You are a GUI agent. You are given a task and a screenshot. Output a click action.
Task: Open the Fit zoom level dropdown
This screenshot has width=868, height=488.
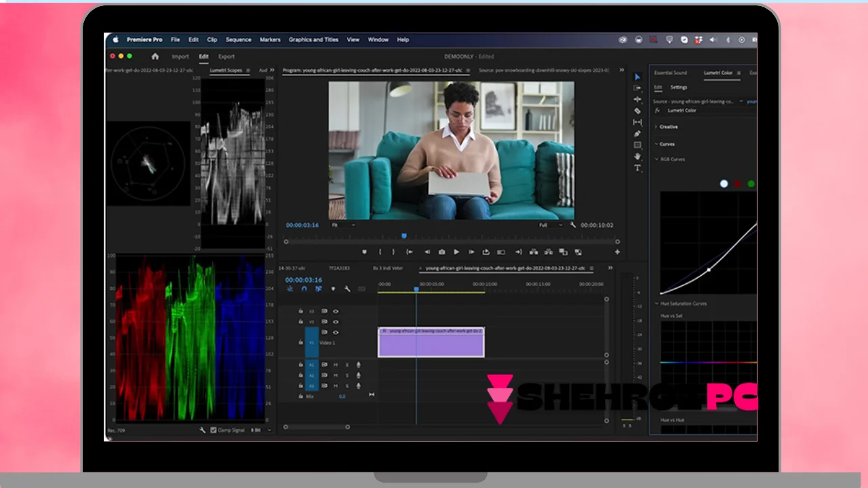click(x=342, y=225)
